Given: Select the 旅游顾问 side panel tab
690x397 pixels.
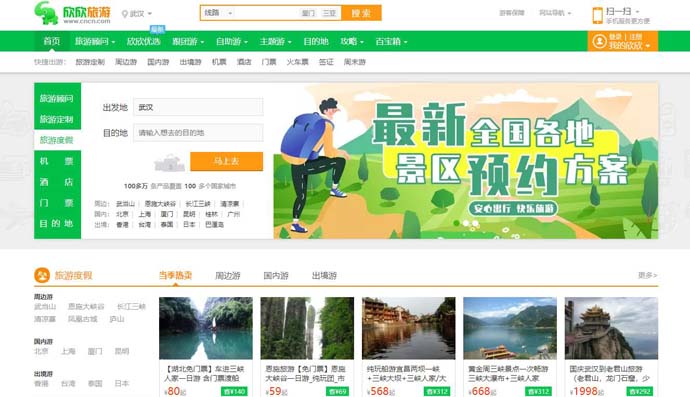Looking at the screenshot, I should coord(57,98).
